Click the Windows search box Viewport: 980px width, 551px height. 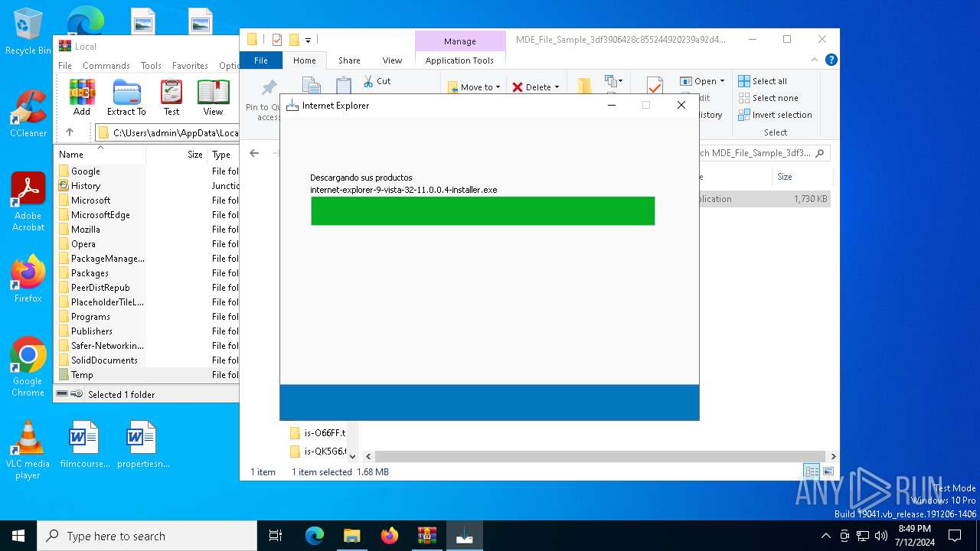click(x=147, y=536)
